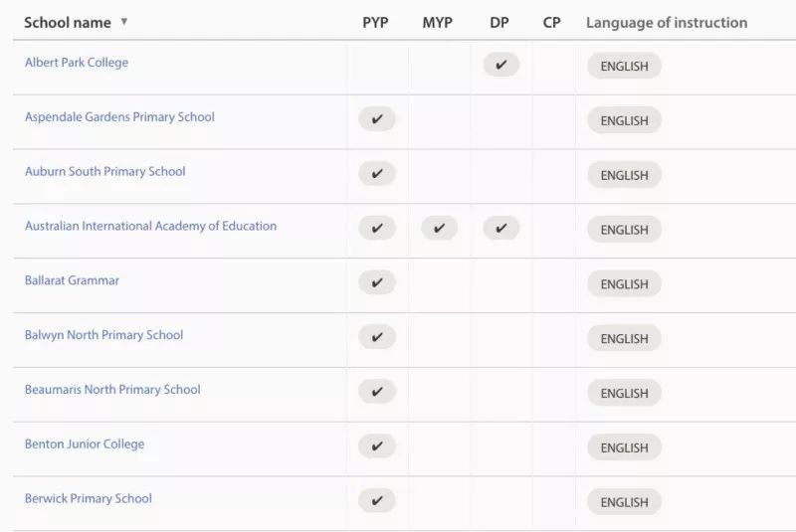Click the ENGLISH tag for Albert Park College

625,66
